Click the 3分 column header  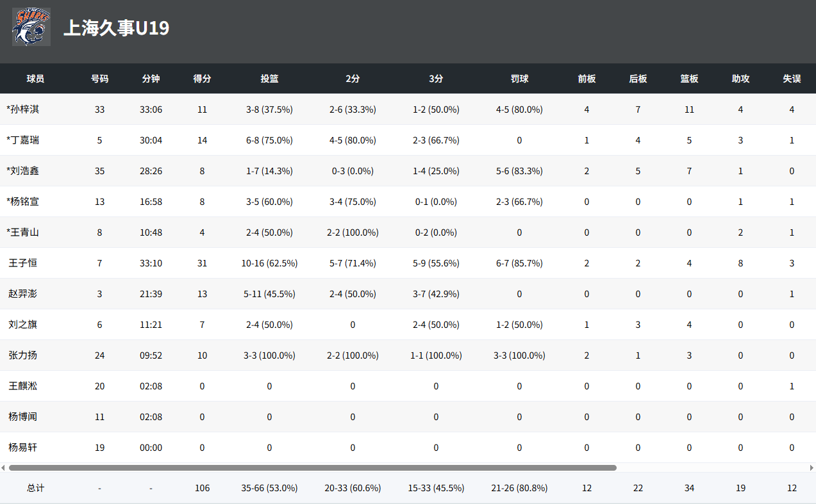pos(436,79)
